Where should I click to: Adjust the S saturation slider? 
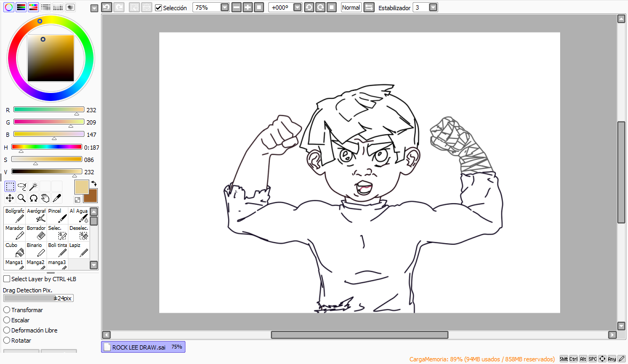(x=47, y=159)
